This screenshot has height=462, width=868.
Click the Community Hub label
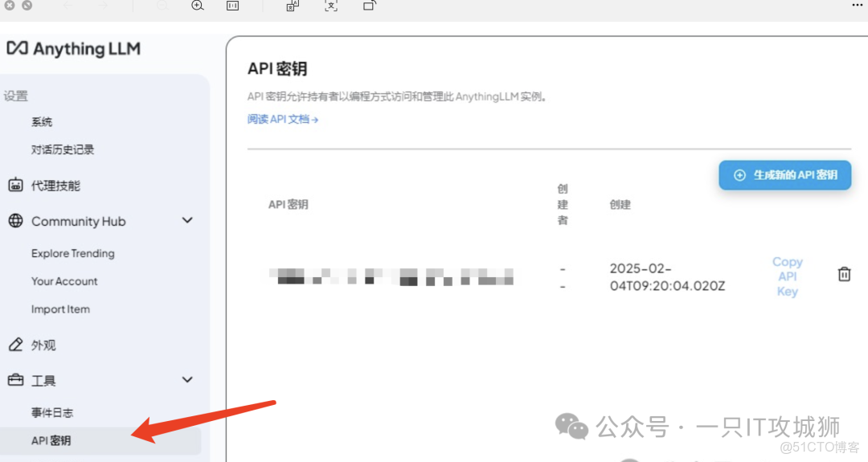(79, 221)
